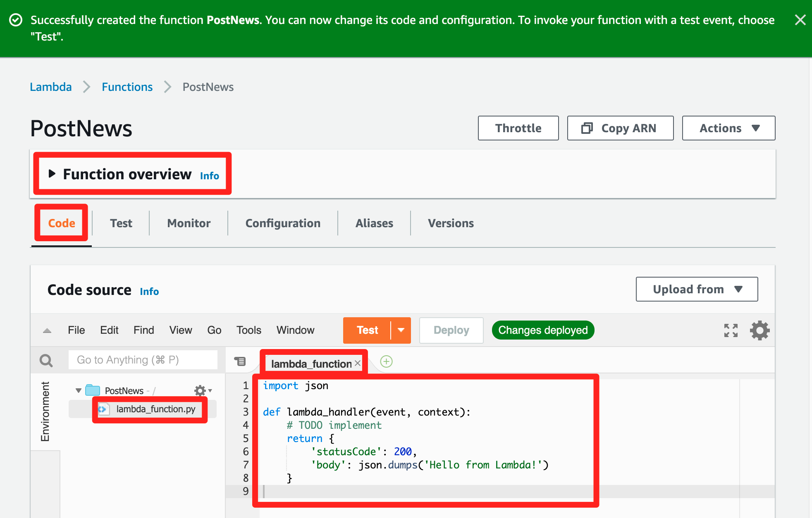Open the Tools menu in the editor

(x=249, y=330)
